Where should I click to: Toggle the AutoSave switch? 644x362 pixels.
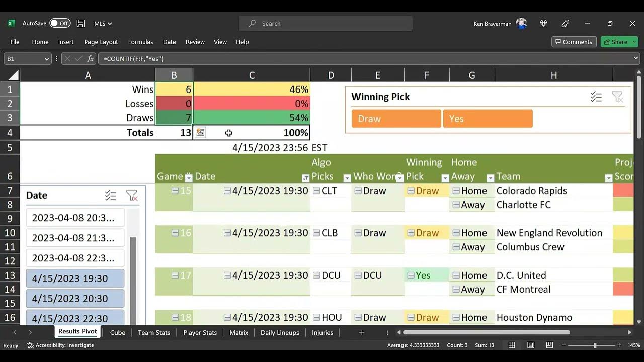pos(60,23)
